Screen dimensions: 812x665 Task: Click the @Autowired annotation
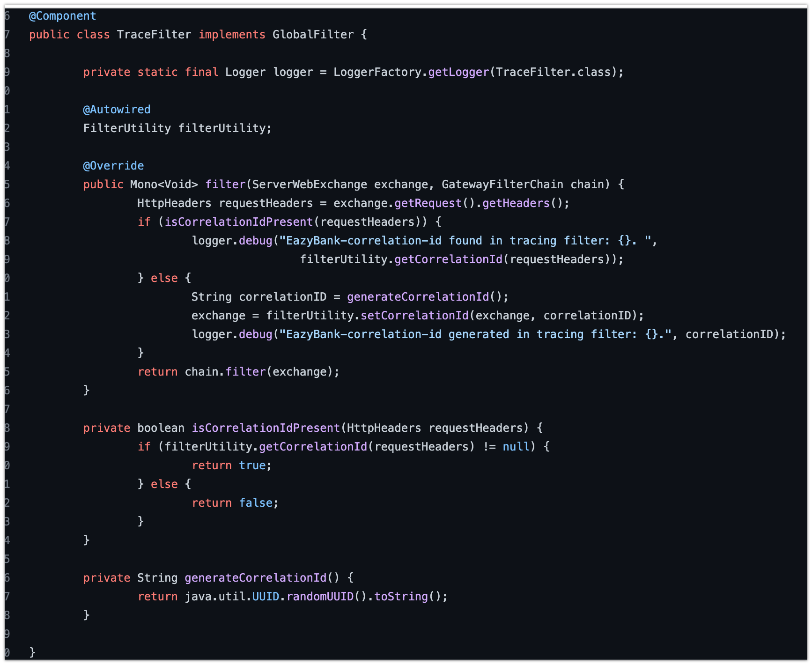[117, 110]
